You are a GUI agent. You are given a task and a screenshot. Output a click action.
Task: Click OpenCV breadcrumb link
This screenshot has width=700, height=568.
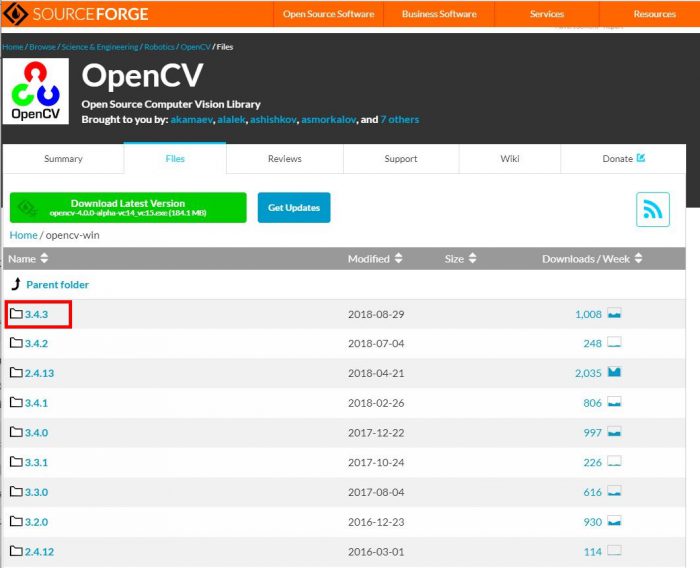pyautogui.click(x=196, y=46)
